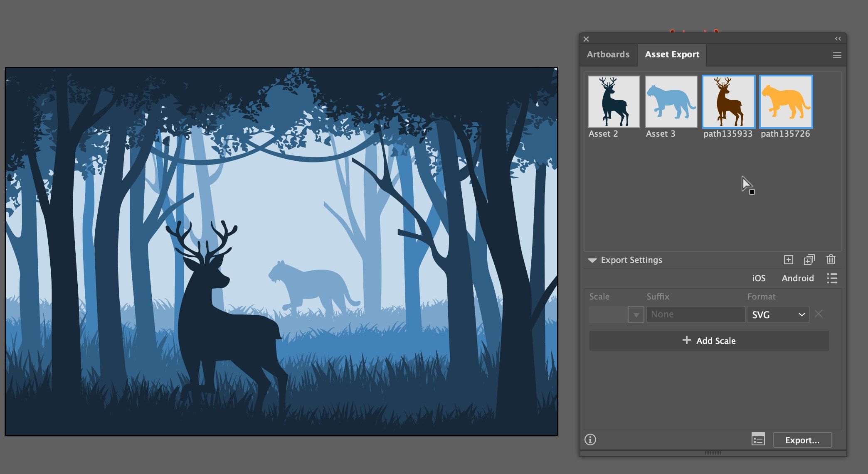Select the orange tiger path135726 thumbnail
Image resolution: width=868 pixels, height=474 pixels.
coord(786,101)
